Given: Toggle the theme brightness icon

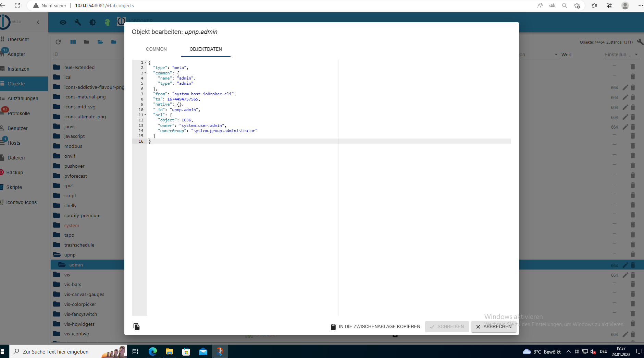Looking at the screenshot, I should tap(92, 22).
